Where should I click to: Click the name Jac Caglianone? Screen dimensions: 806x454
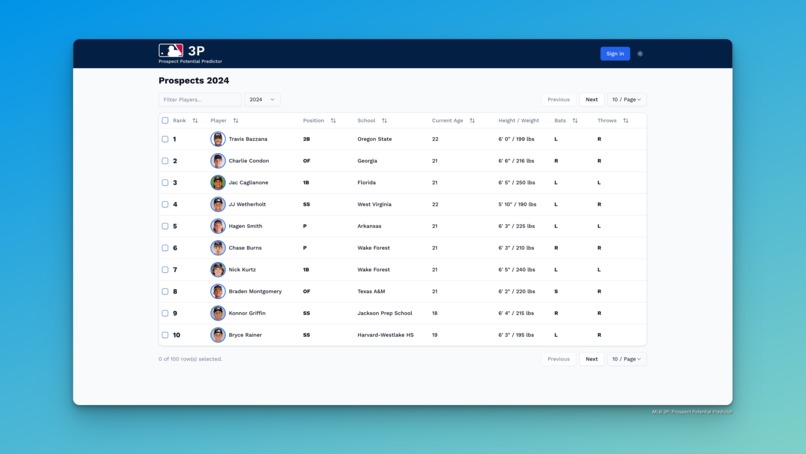click(x=248, y=183)
